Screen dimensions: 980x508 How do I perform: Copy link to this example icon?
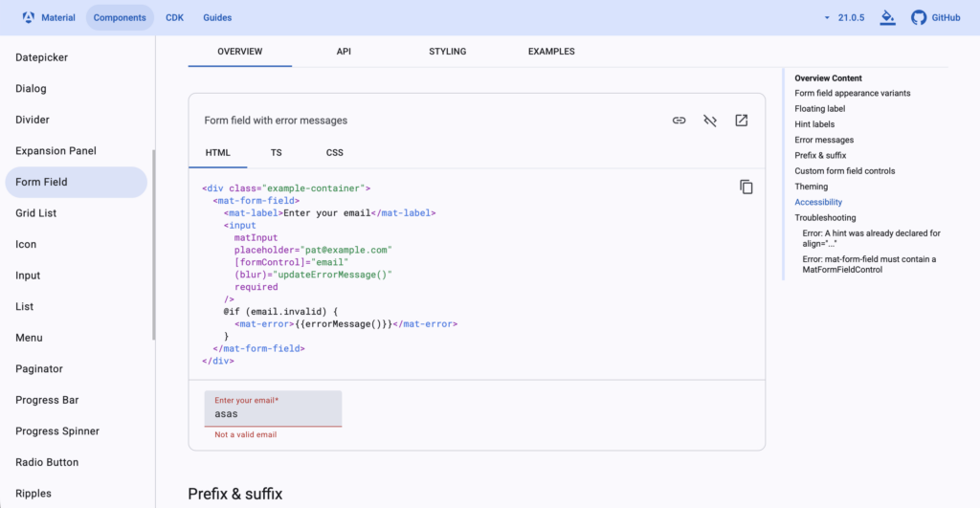[x=679, y=121]
